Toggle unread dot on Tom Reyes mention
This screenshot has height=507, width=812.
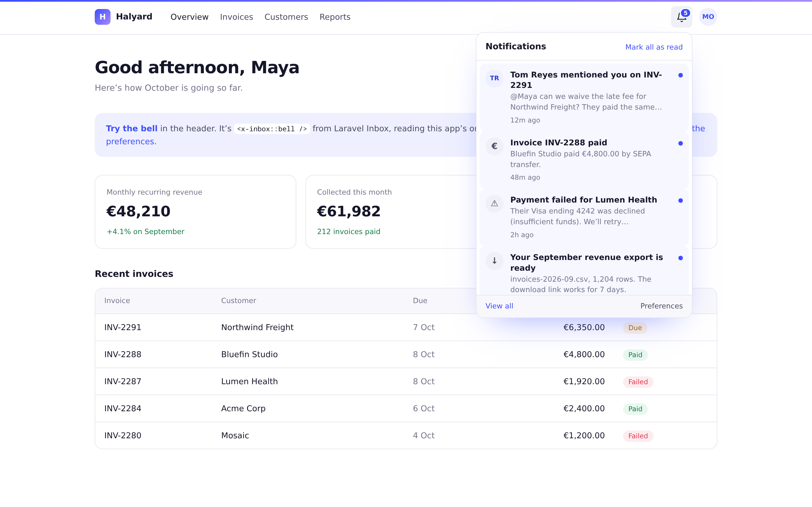pyautogui.click(x=680, y=75)
